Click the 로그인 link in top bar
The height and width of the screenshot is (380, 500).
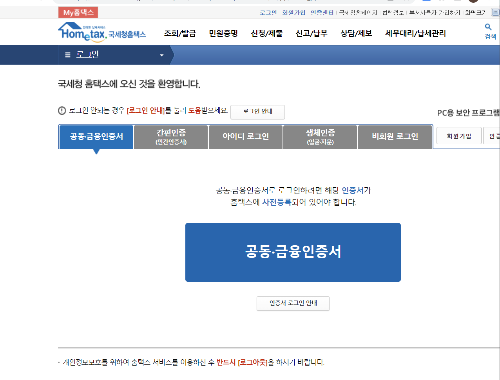[x=268, y=13]
